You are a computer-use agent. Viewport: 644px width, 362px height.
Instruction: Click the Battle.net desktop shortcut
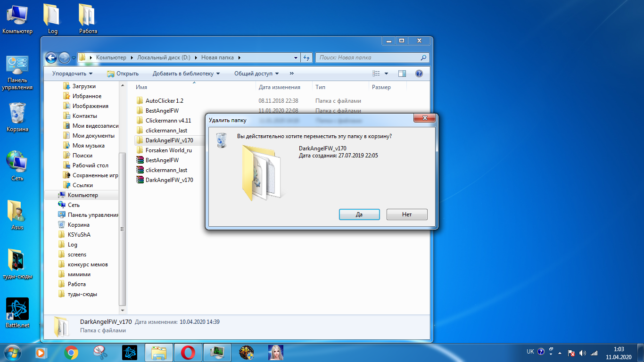(17, 313)
